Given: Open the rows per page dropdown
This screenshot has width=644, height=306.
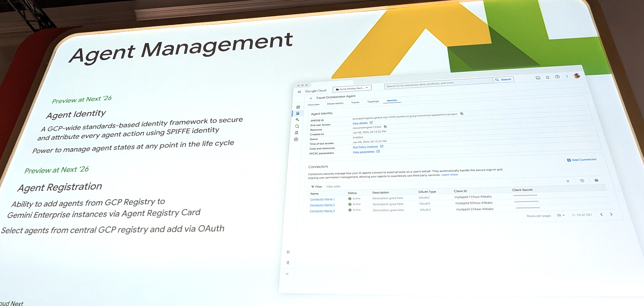Looking at the screenshot, I should (x=561, y=215).
